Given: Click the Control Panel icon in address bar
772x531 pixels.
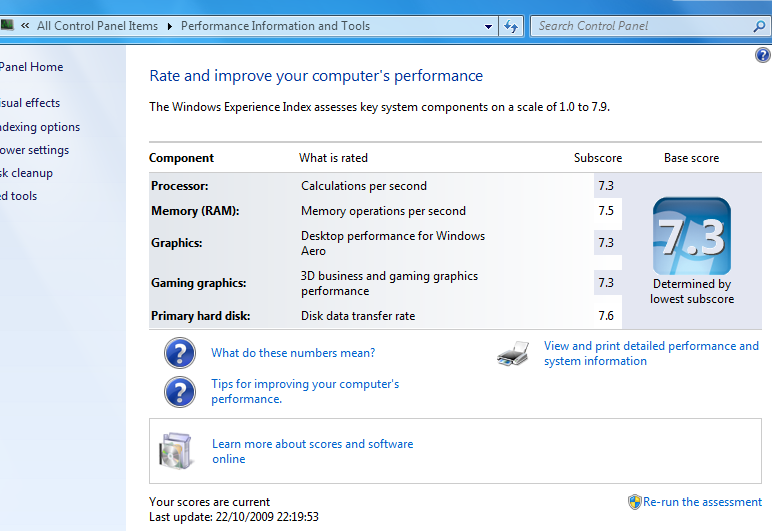Looking at the screenshot, I should [7, 25].
